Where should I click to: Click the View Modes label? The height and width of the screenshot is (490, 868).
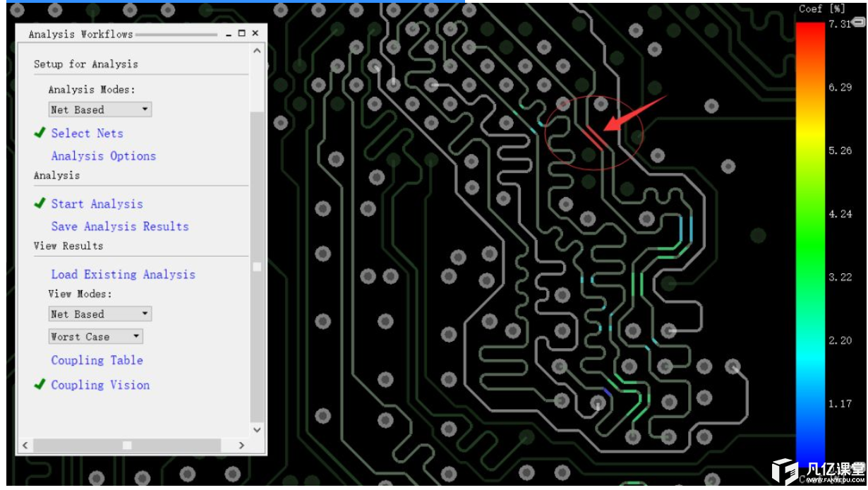tap(80, 294)
